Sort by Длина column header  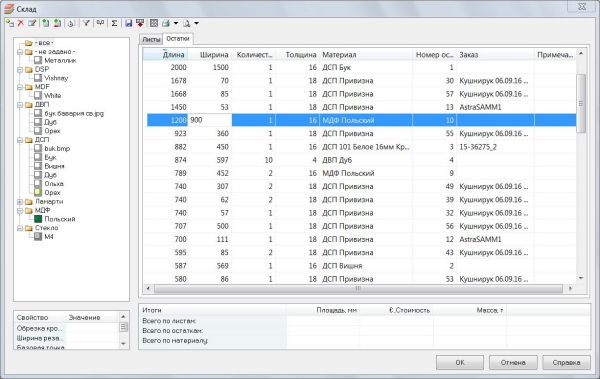pos(166,55)
